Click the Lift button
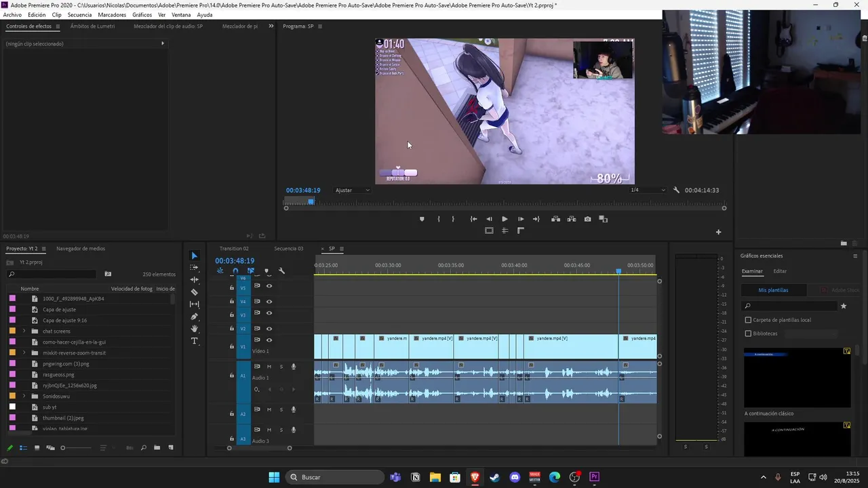 pyautogui.click(x=555, y=219)
